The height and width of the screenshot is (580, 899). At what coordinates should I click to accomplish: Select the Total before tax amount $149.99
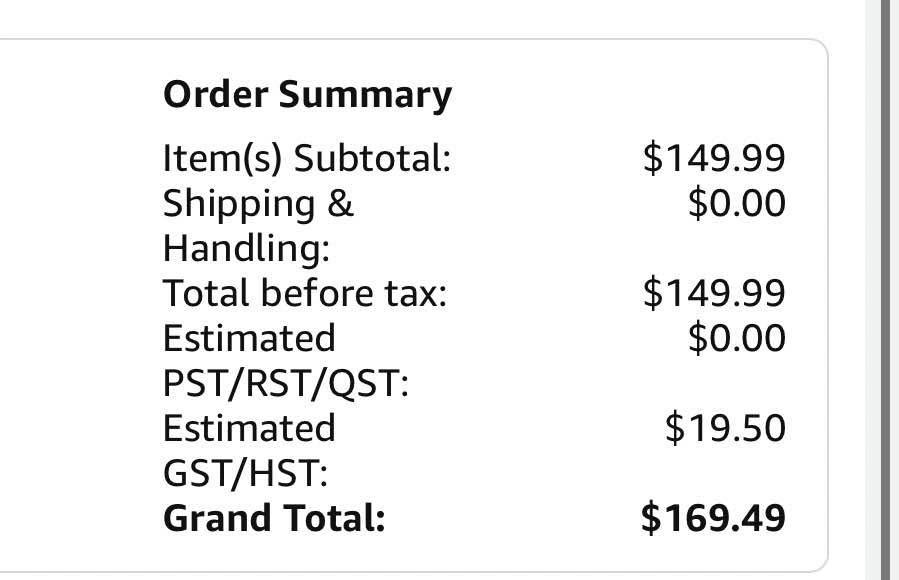[x=714, y=293]
